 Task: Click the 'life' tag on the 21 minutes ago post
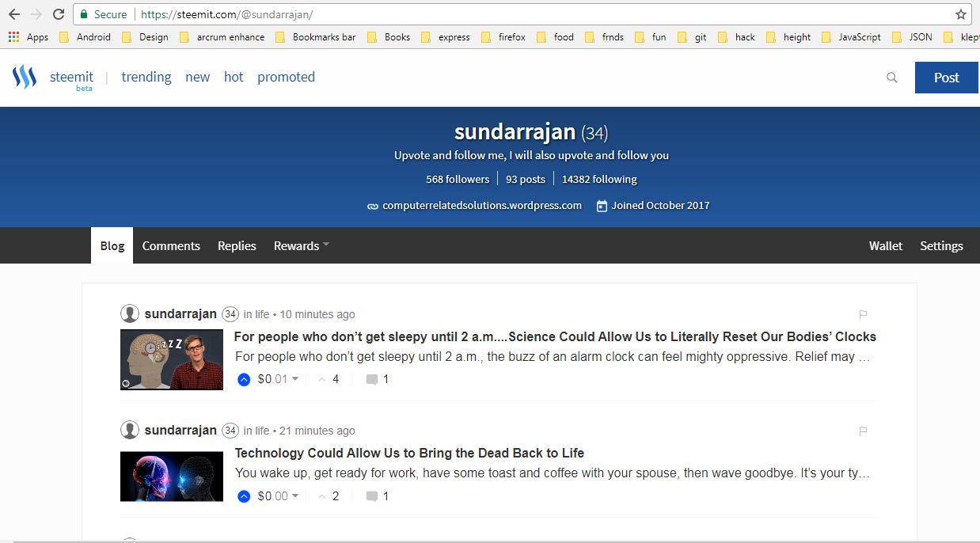pyautogui.click(x=262, y=431)
